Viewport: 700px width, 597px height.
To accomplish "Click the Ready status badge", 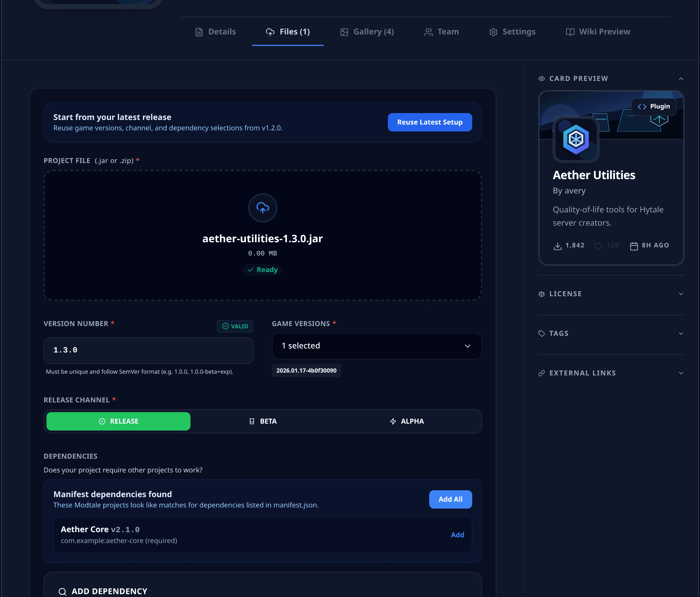I will pos(262,270).
